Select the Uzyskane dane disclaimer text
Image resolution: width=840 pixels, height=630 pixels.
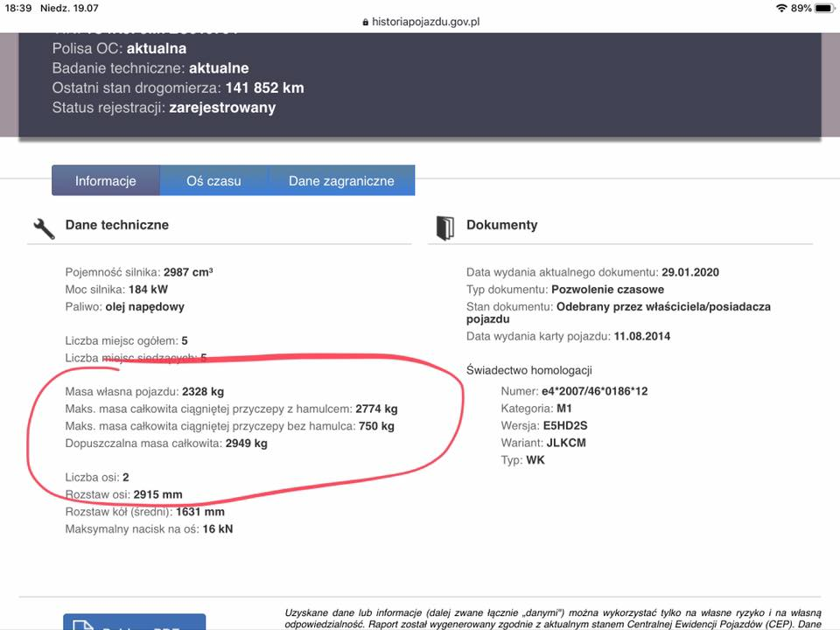pos(553,619)
